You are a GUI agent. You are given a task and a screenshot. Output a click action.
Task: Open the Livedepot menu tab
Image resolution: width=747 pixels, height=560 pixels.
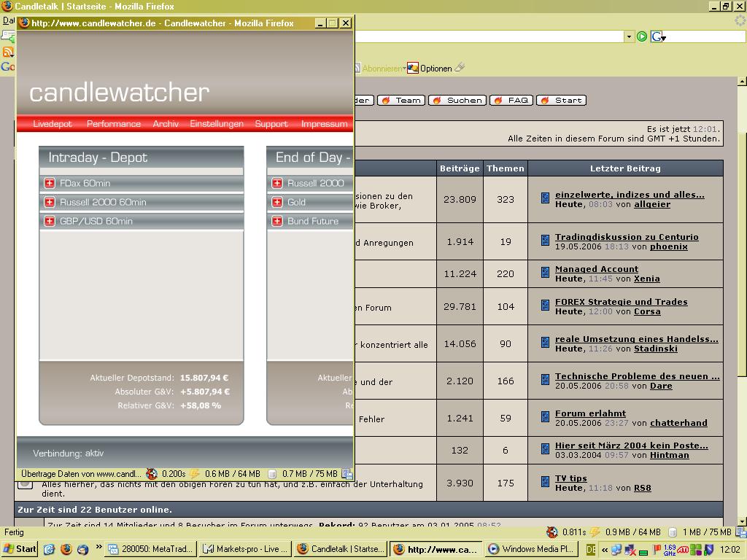53,124
